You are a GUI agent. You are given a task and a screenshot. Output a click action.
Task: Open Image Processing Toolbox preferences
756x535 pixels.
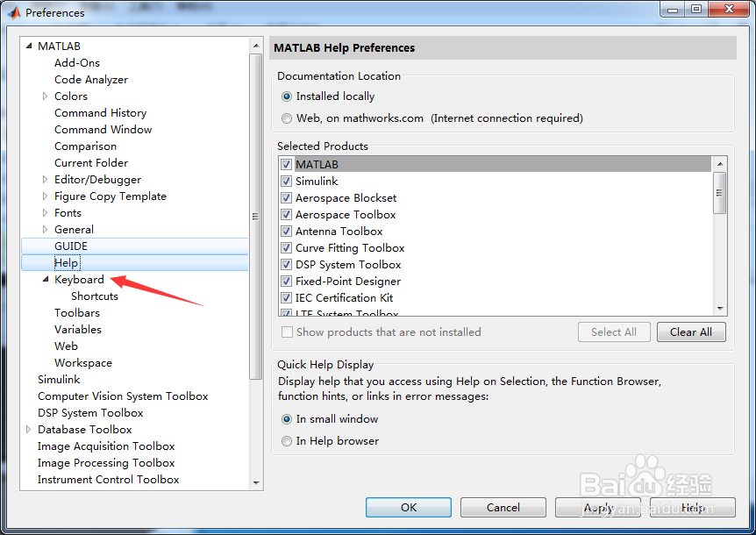[x=106, y=463]
